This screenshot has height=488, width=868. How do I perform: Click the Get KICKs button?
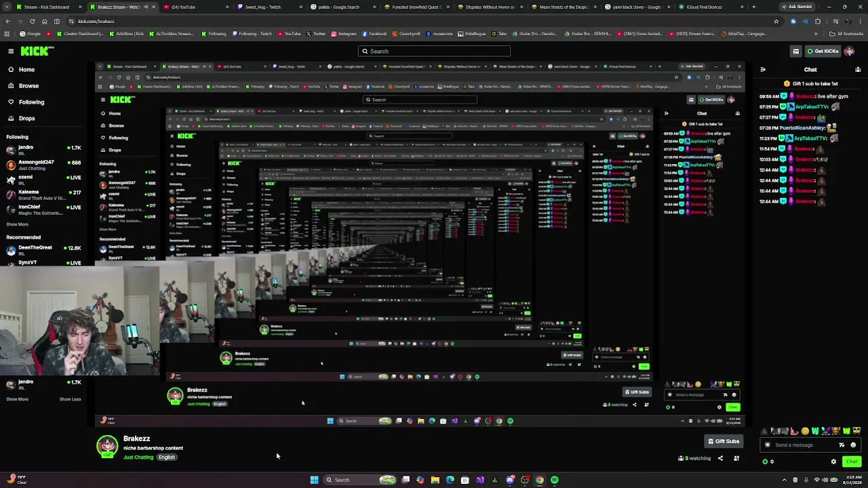(823, 51)
